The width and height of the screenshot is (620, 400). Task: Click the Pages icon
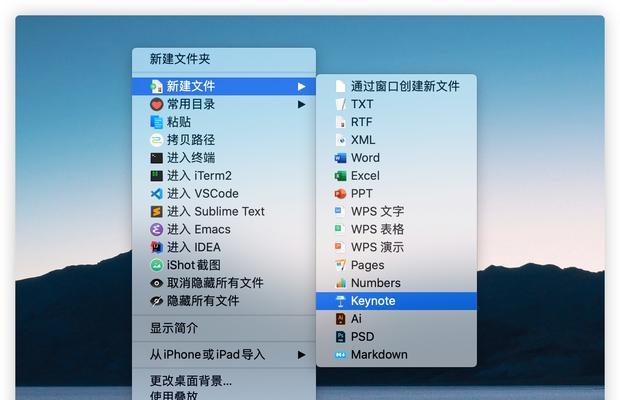(x=340, y=265)
